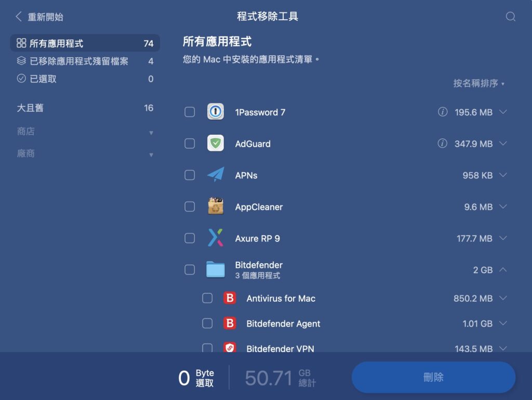Viewport: 532px width, 400px height.
Task: Expand Antivirus for Mac chevron
Action: pos(503,298)
